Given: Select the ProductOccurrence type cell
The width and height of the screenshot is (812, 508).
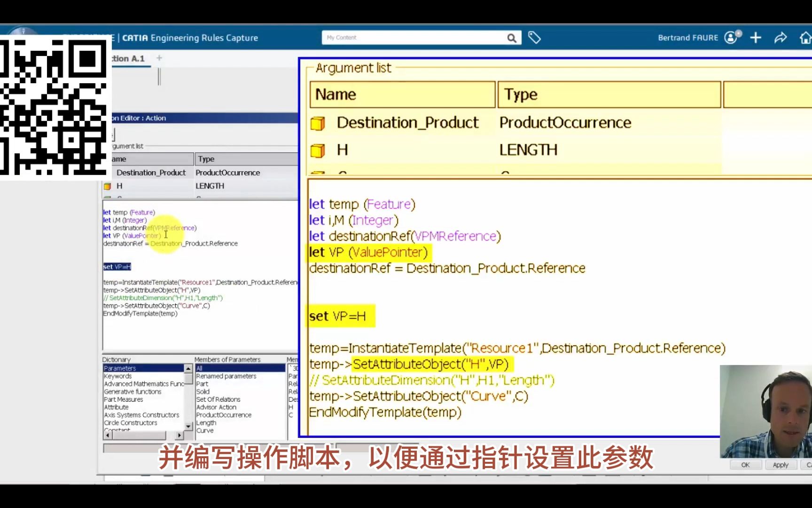Looking at the screenshot, I should click(x=228, y=173).
